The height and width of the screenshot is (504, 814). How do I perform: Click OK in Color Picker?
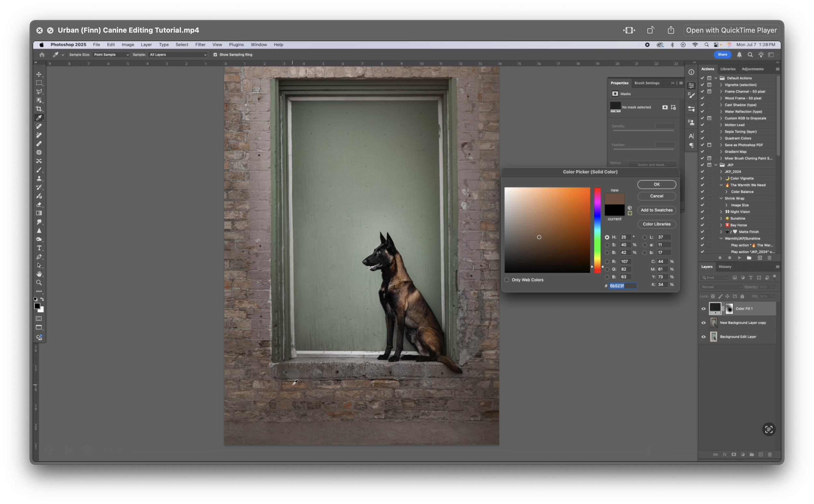(656, 184)
